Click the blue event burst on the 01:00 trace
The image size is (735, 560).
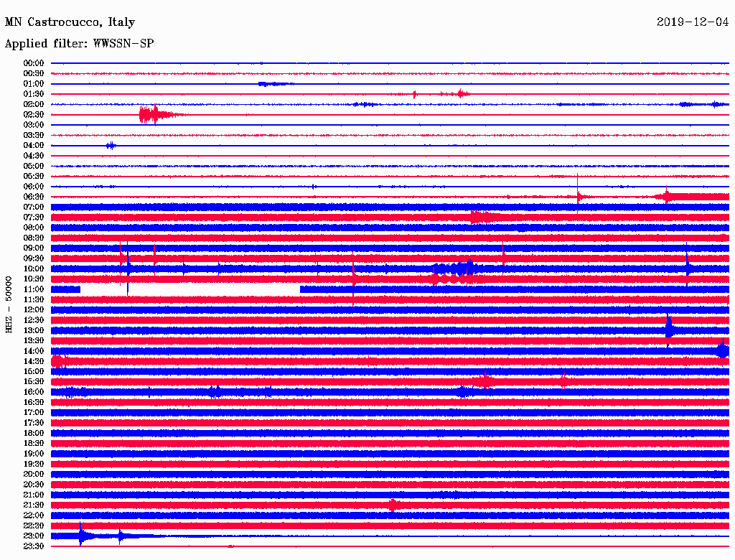[276, 84]
